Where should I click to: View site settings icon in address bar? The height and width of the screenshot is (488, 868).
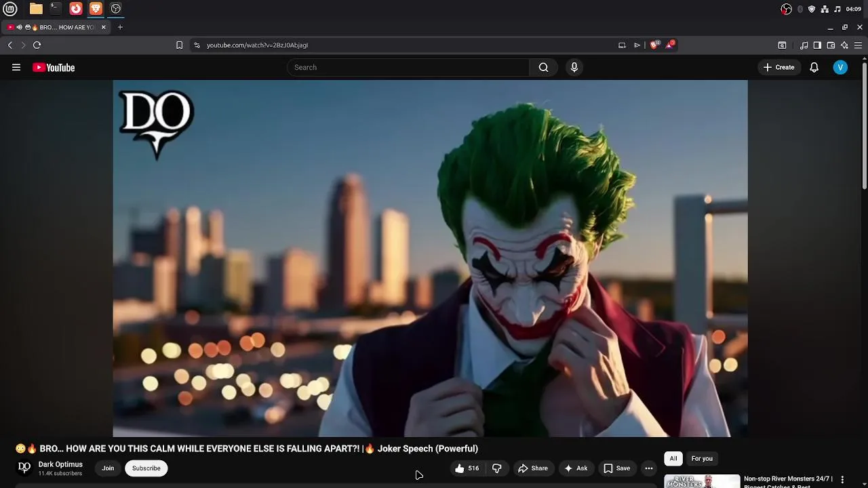197,45
